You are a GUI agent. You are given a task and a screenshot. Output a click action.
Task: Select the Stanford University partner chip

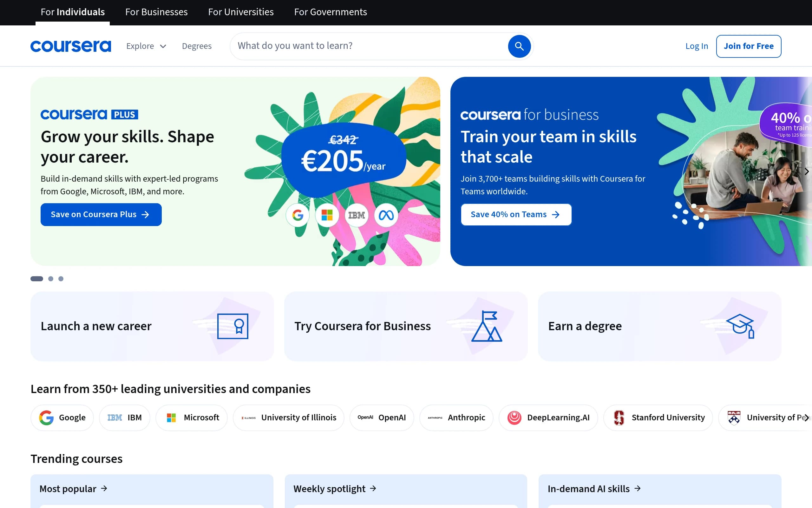tap(658, 418)
